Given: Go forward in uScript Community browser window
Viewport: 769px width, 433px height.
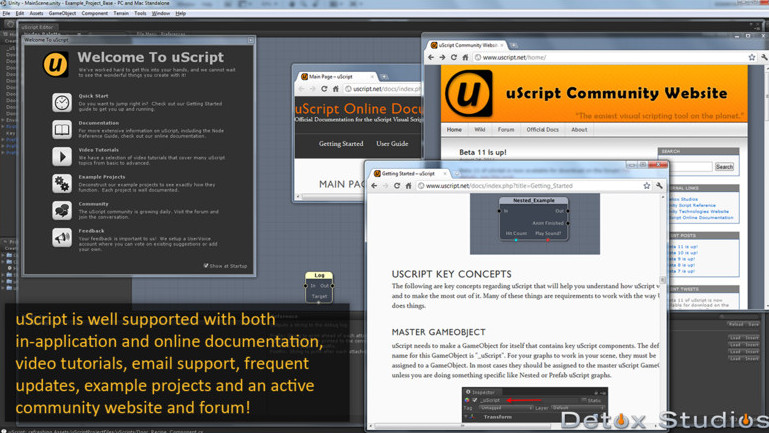Looking at the screenshot, I should (x=442, y=57).
